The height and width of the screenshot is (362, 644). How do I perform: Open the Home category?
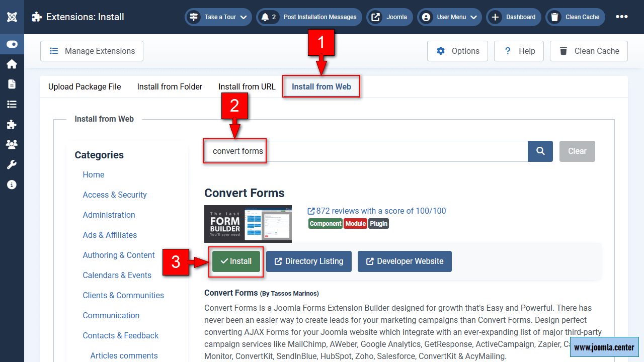(94, 174)
